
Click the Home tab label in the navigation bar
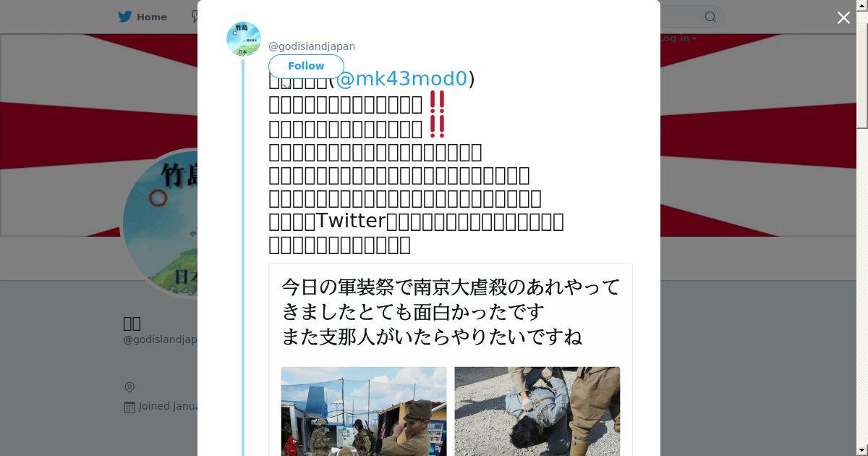pos(152,17)
